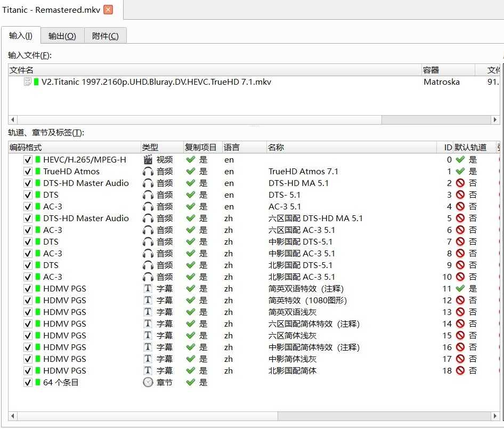Viewport: 504px width, 429px height.
Task: Select the 北影国配简体 subtitle name
Action: point(292,371)
